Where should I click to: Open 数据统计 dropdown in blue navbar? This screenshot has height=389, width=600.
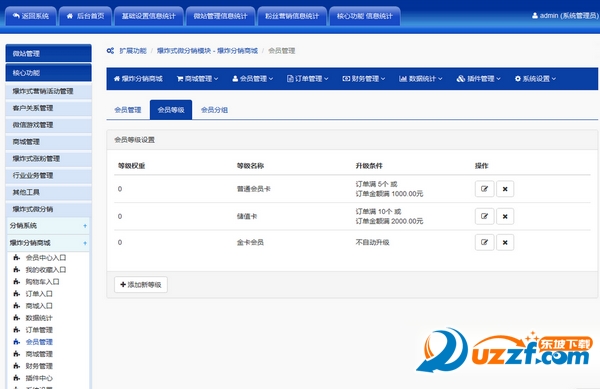click(x=421, y=79)
